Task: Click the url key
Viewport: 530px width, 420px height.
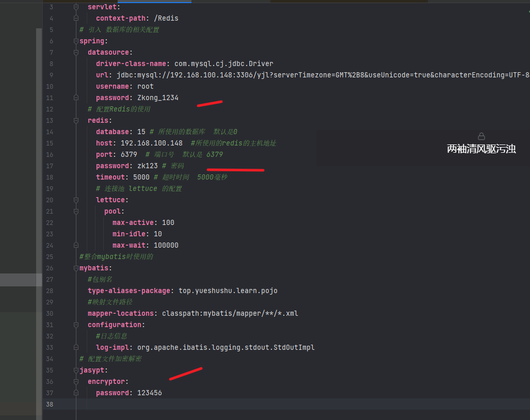Action: point(102,75)
